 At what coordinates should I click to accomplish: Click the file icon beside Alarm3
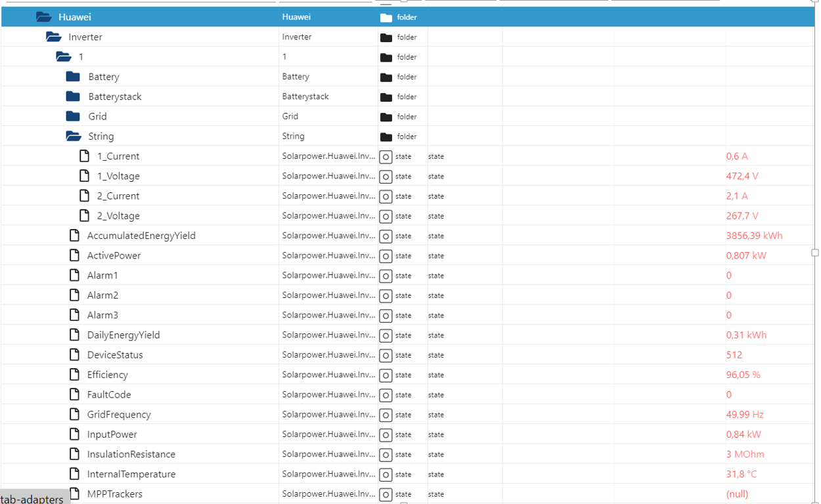[74, 315]
